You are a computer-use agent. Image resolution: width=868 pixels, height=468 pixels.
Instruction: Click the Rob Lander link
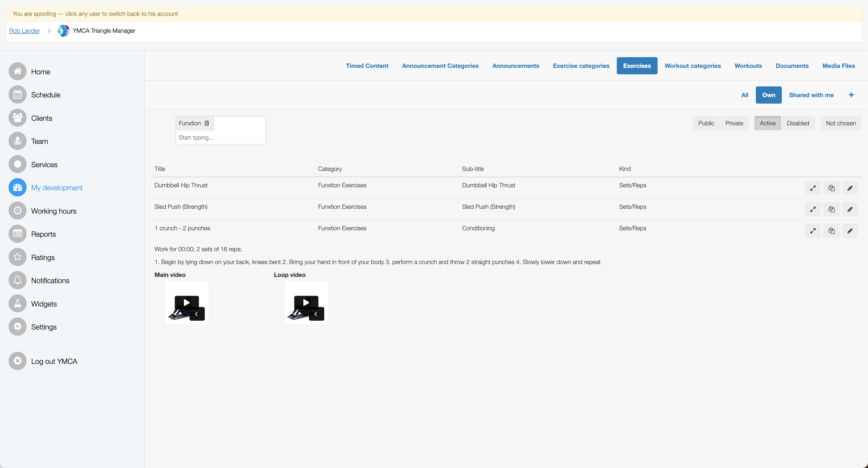(x=24, y=31)
